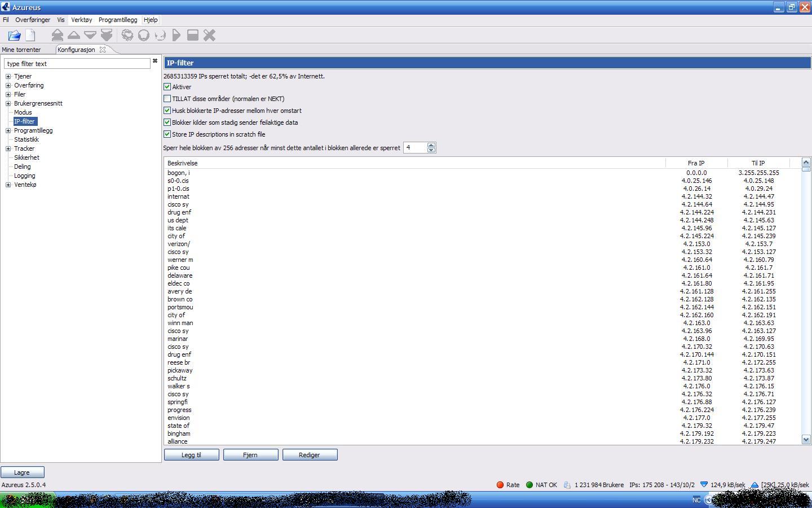Click the blue upload speed arrow icon

click(x=754, y=485)
